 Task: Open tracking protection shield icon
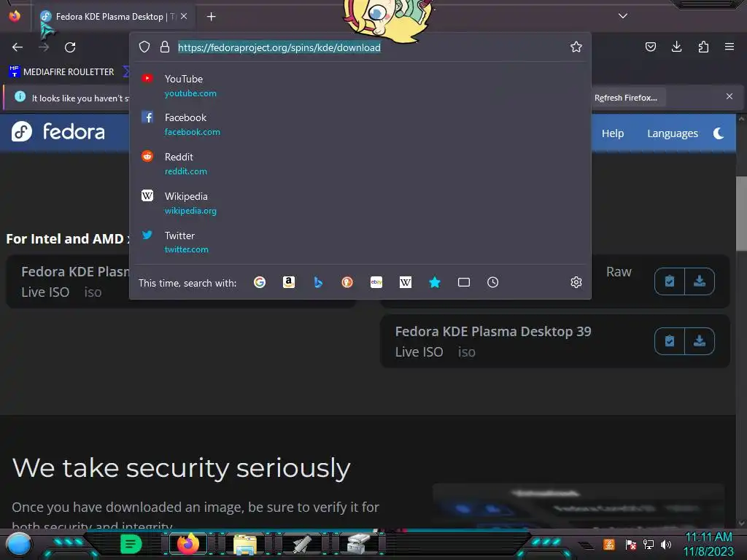[x=144, y=47]
